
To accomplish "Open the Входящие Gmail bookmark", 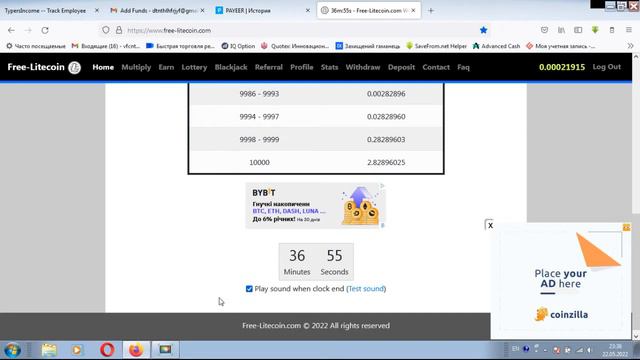I will click(106, 46).
